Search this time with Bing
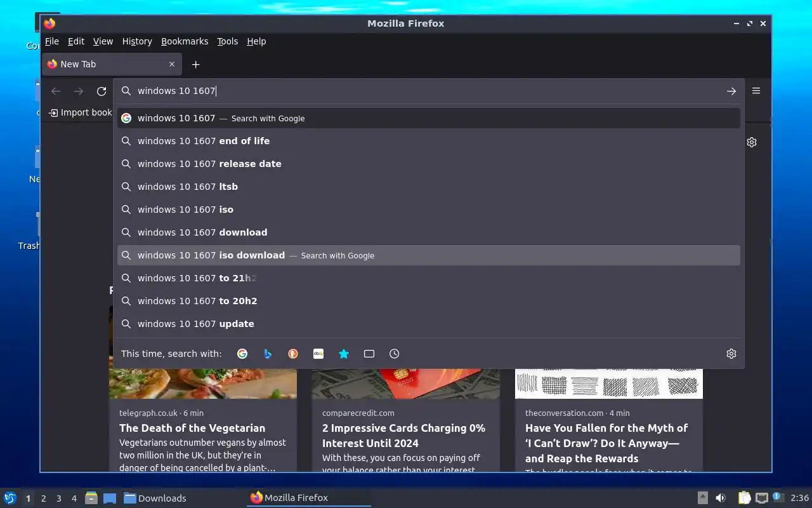The height and width of the screenshot is (508, 812). coord(268,354)
